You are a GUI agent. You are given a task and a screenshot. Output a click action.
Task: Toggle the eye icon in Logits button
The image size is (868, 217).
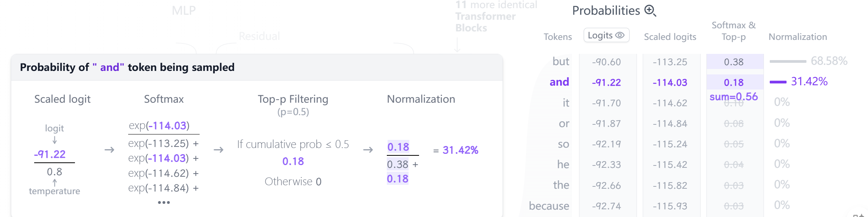point(620,35)
